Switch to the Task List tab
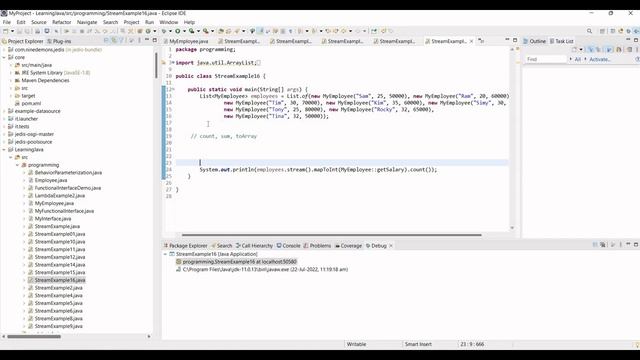 pyautogui.click(x=561, y=41)
